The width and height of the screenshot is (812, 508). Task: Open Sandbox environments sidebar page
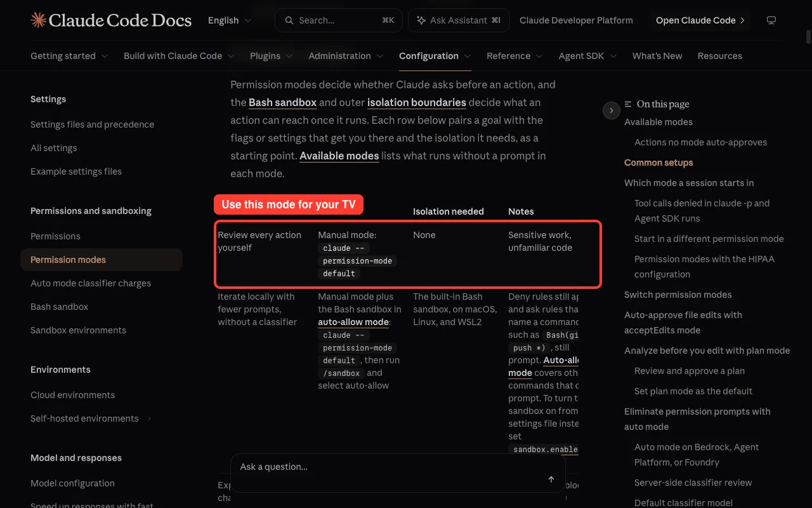[x=79, y=330]
